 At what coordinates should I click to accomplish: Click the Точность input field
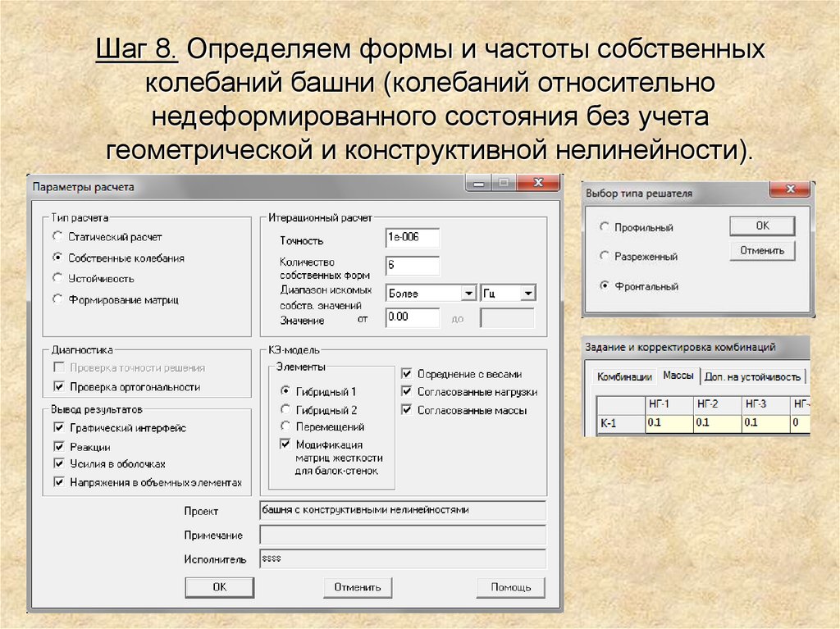(x=413, y=237)
